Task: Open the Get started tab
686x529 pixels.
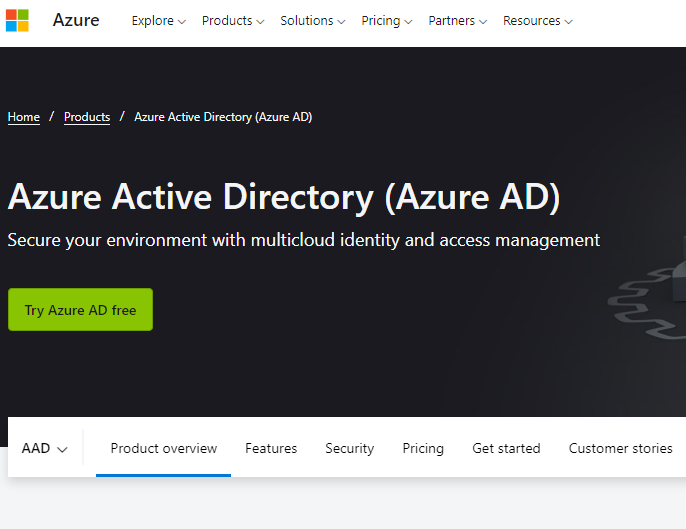Action: pos(506,449)
